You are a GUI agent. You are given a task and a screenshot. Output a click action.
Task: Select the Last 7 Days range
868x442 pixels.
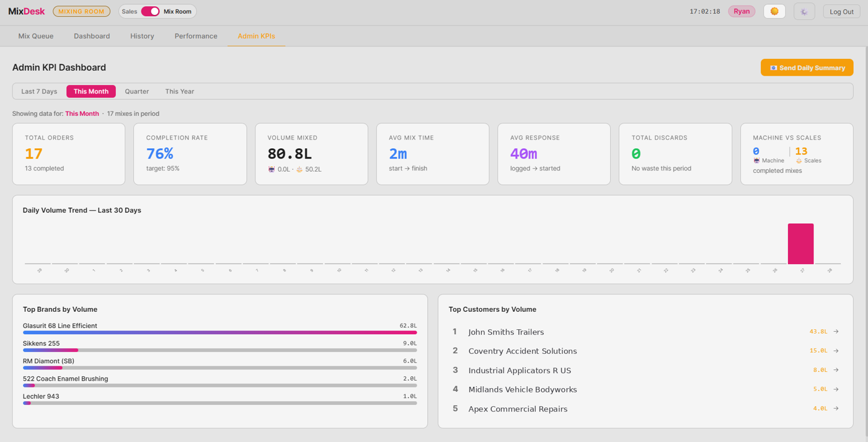pyautogui.click(x=39, y=91)
